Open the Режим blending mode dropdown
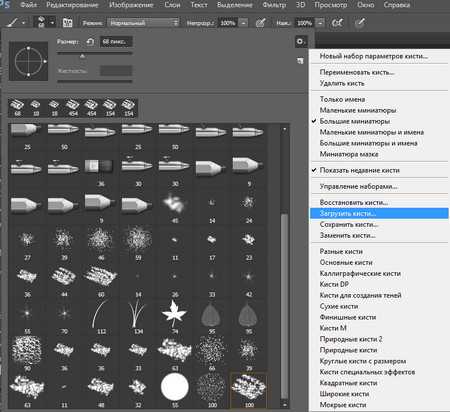The height and width of the screenshot is (412, 450). [x=143, y=23]
